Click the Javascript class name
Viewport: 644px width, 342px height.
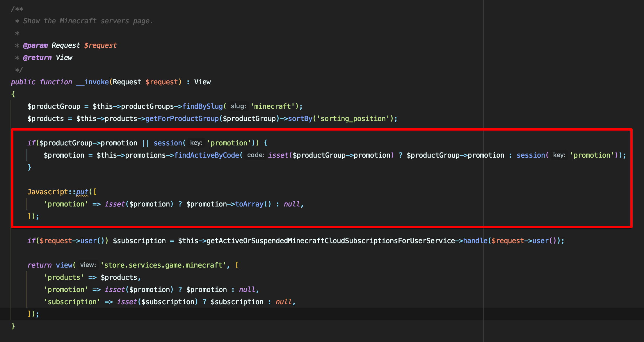[x=48, y=192]
